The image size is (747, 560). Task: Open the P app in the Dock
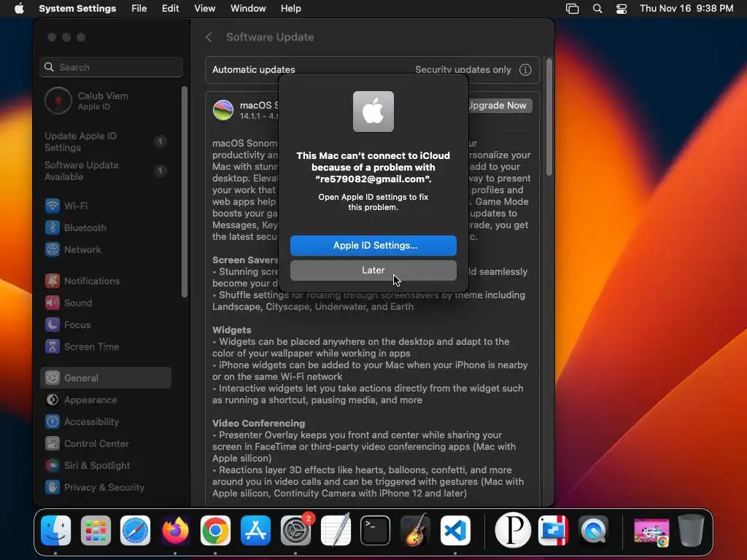click(513, 530)
